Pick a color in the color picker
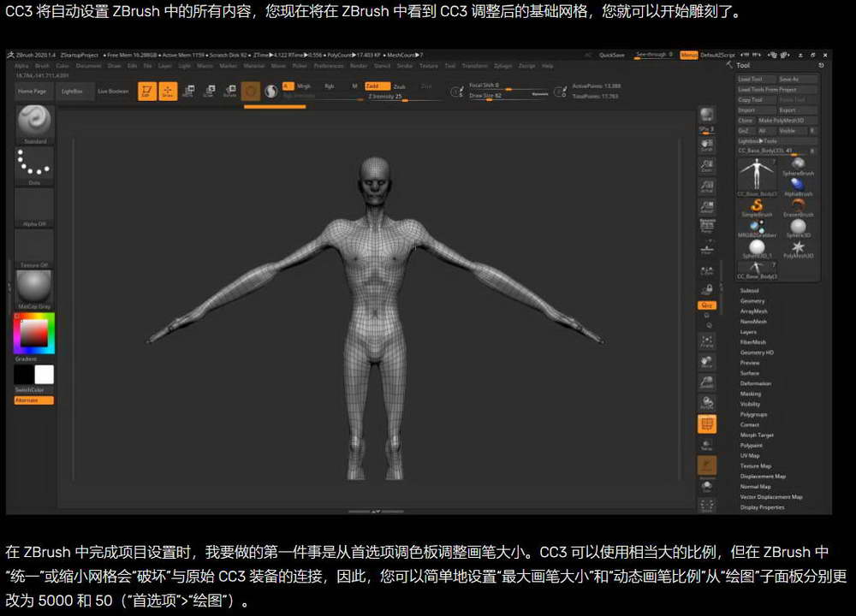 point(34,334)
